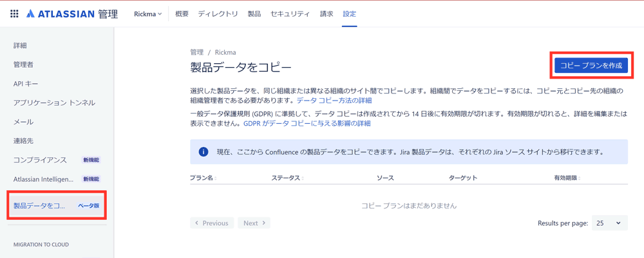Open 詳細 in the sidebar
Viewport: 644px width, 258px height.
click(x=20, y=45)
